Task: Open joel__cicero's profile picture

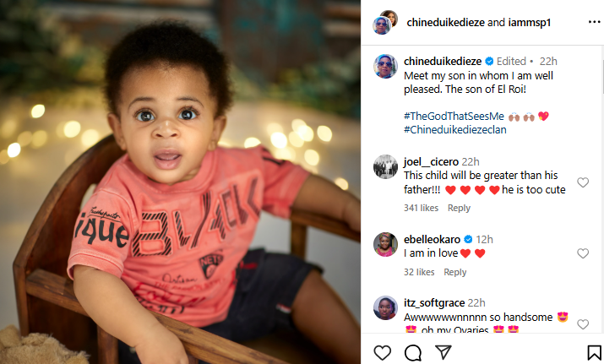Action: pos(385,166)
